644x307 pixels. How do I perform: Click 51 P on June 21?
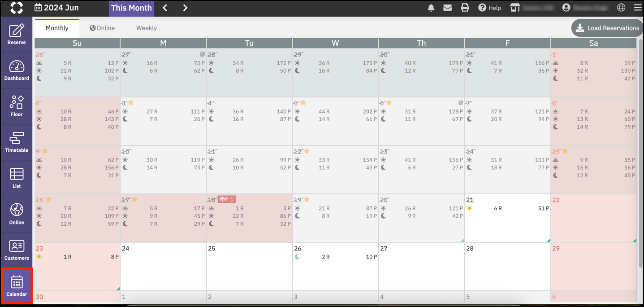544,208
